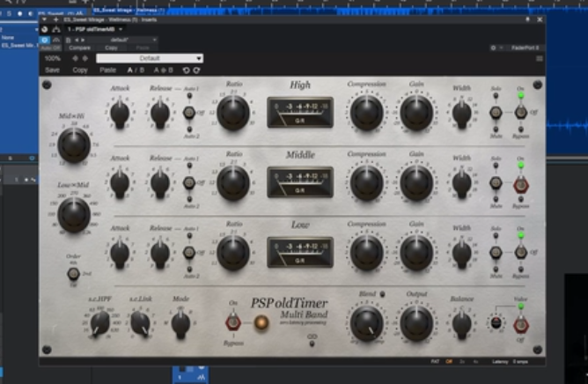Open the 1 - PSP oldTimerMB insert dropdown
Screen dimensions: 588x384
coord(95,29)
